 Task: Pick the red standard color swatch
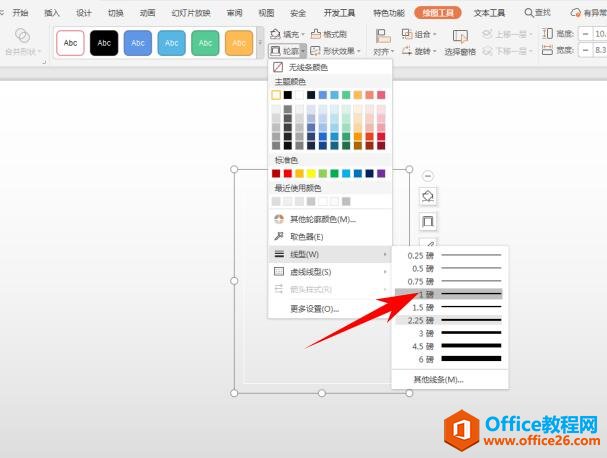[288, 173]
